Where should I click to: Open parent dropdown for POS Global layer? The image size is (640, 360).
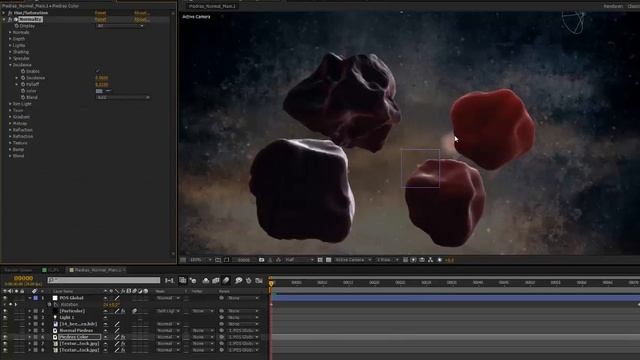[243, 298]
